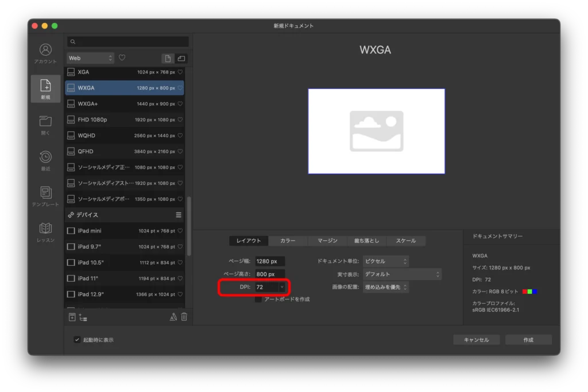Open the レッスン (Lessons) book icon
588x392 pixels.
(45, 228)
